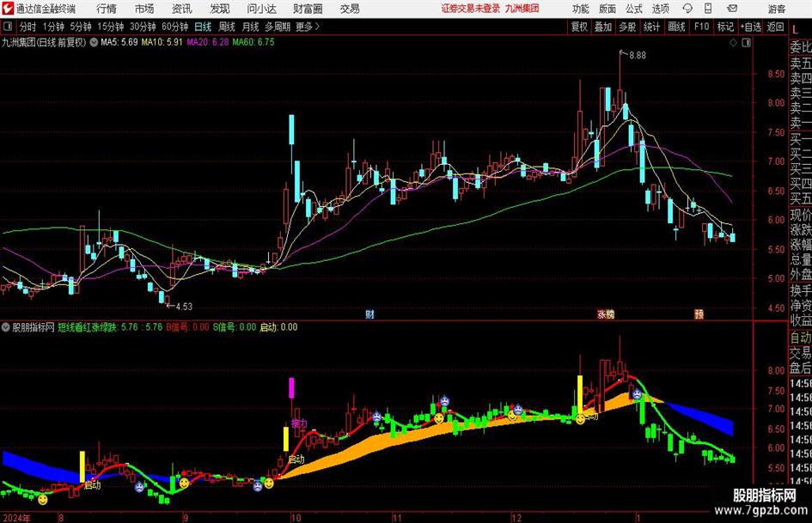Image resolution: width=812 pixels, height=523 pixels.
Task: Click the mobile phone icon in top bar
Action: 708,9
